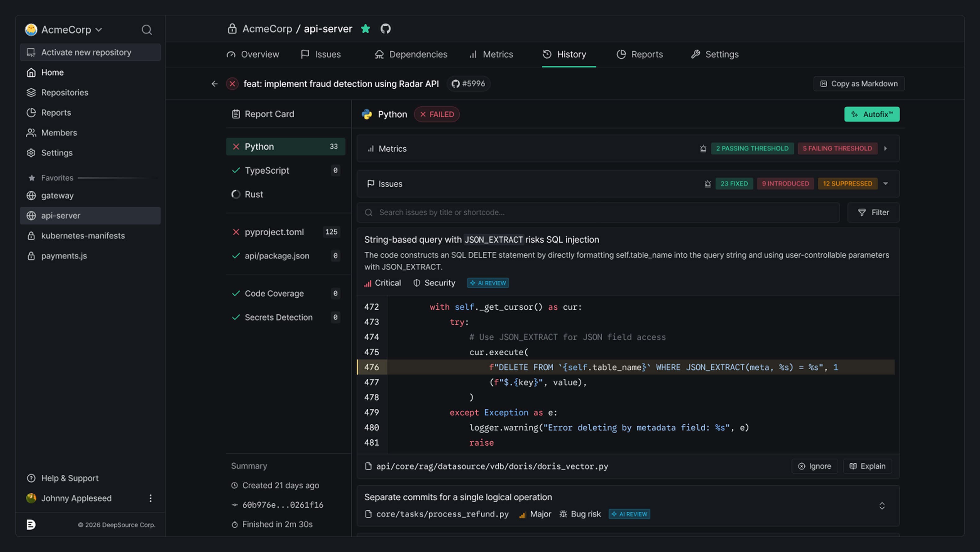
Task: Switch to the Dependencies tab
Action: 411,54
